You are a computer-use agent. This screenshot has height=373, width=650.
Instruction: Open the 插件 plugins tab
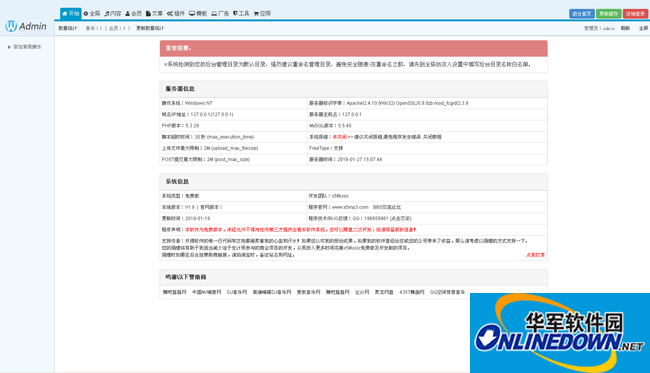click(176, 14)
